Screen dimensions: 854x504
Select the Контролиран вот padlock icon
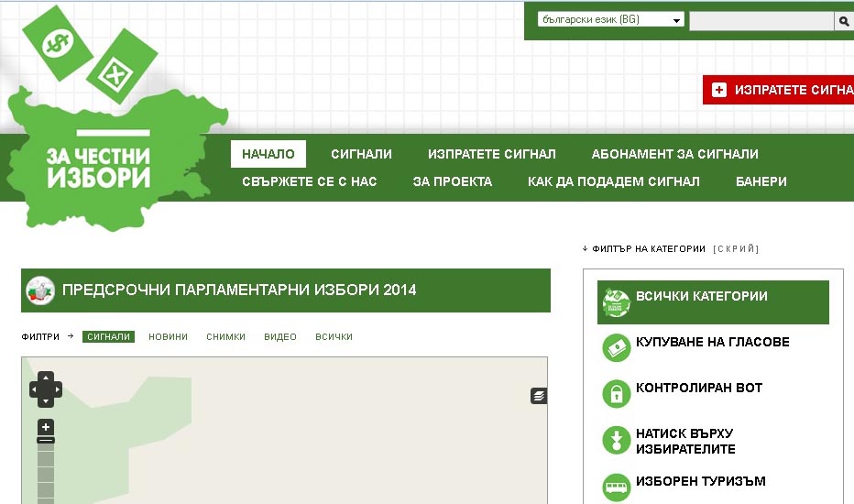click(616, 393)
